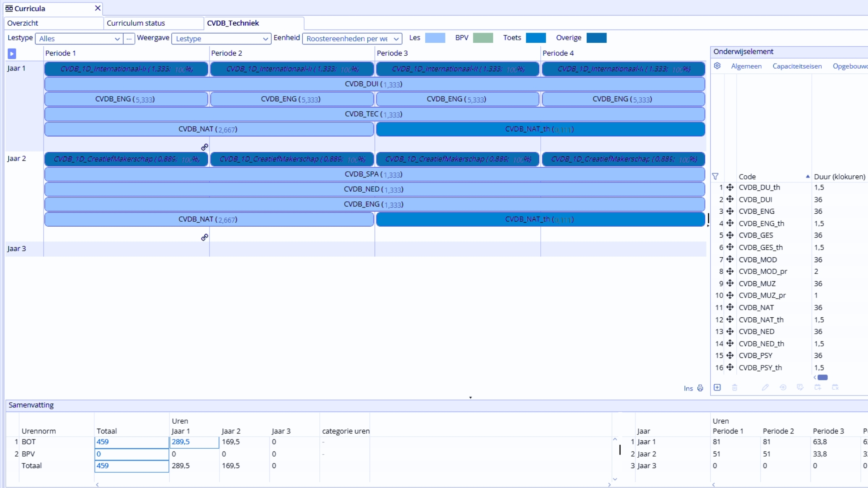Click the Les color swatch
868x488 pixels.
click(435, 38)
